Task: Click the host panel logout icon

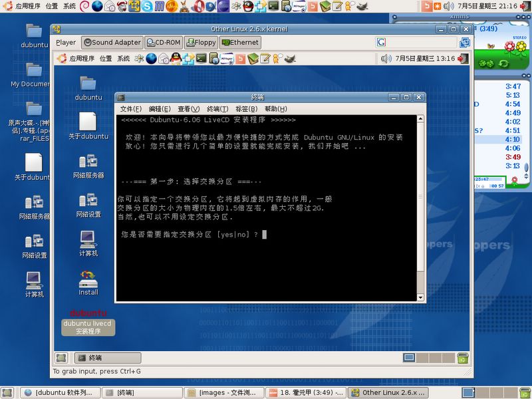Action: [525, 6]
